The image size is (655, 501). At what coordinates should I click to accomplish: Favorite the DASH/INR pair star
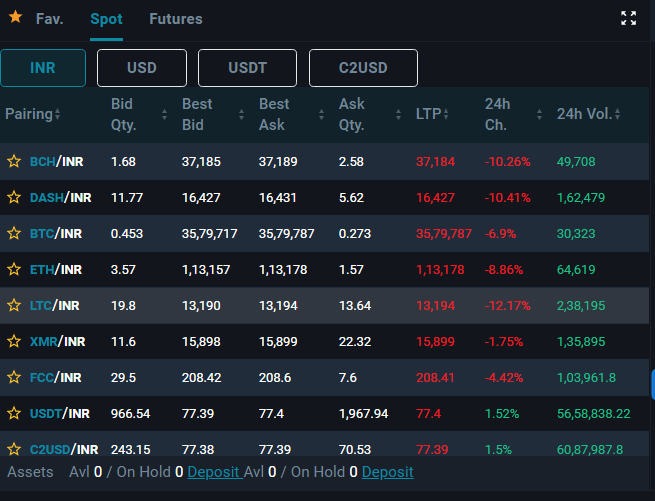click(x=14, y=197)
